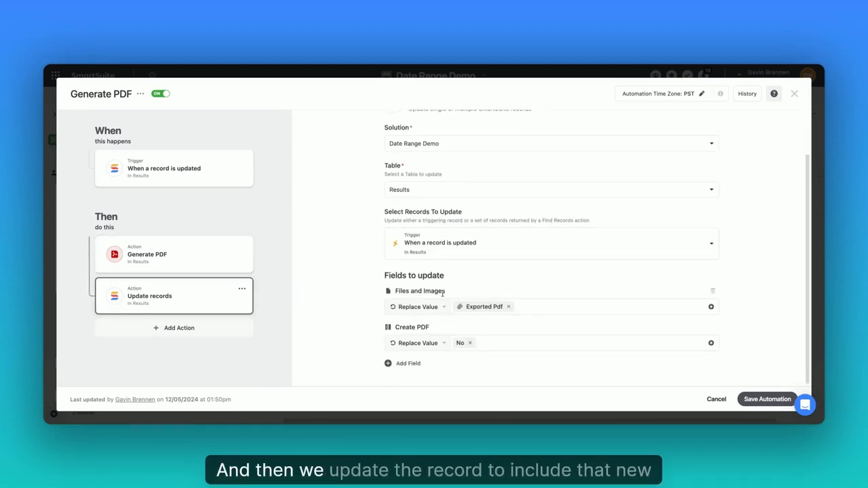This screenshot has width=868, height=488.
Task: Open the Gavin Brennan profile link in the footer
Action: 135,399
